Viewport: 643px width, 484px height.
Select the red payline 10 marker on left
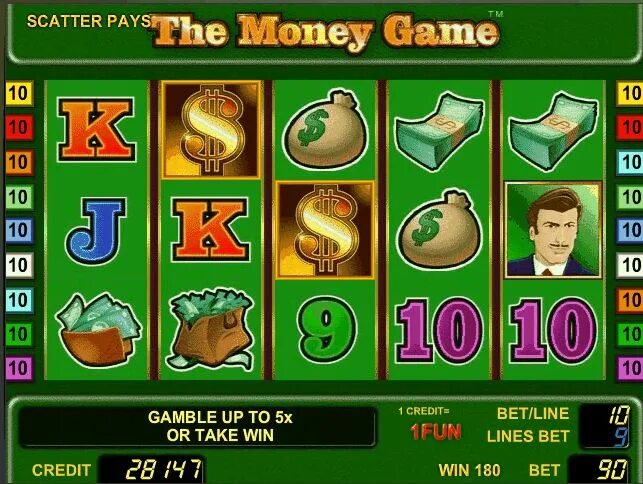(x=19, y=128)
